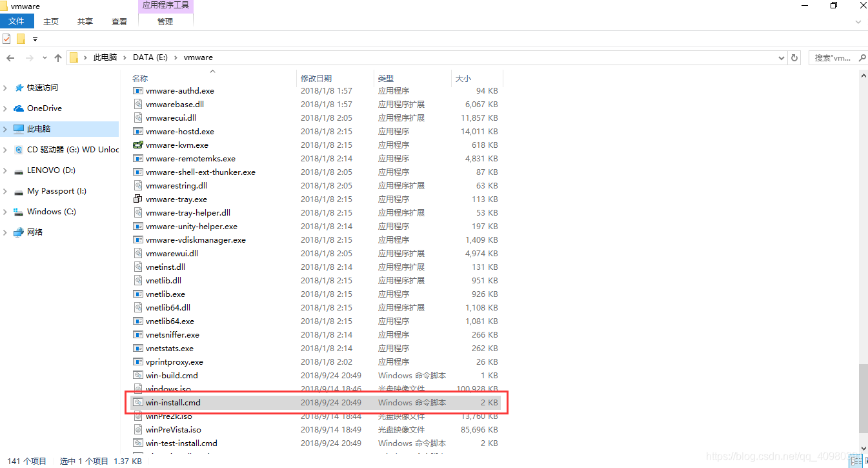Expand the ribbon with the chevron
868x468 pixels.
pyautogui.click(x=858, y=22)
